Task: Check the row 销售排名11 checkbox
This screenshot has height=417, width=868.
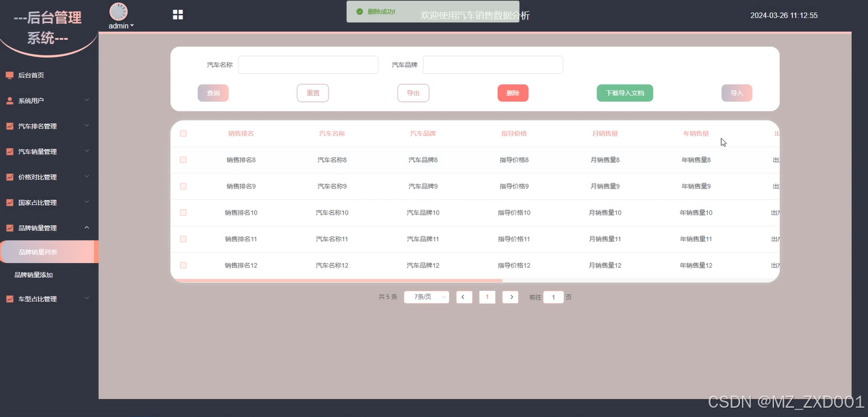Action: click(x=183, y=238)
